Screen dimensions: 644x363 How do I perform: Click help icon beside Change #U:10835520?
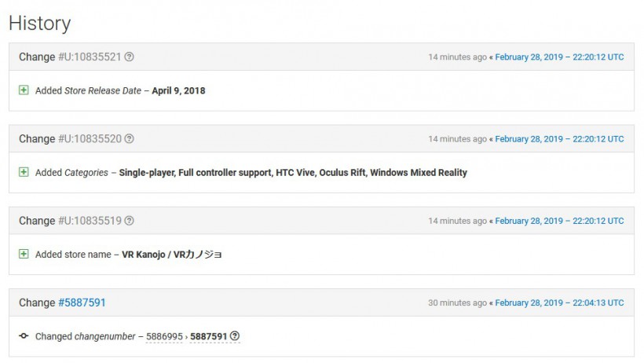129,138
